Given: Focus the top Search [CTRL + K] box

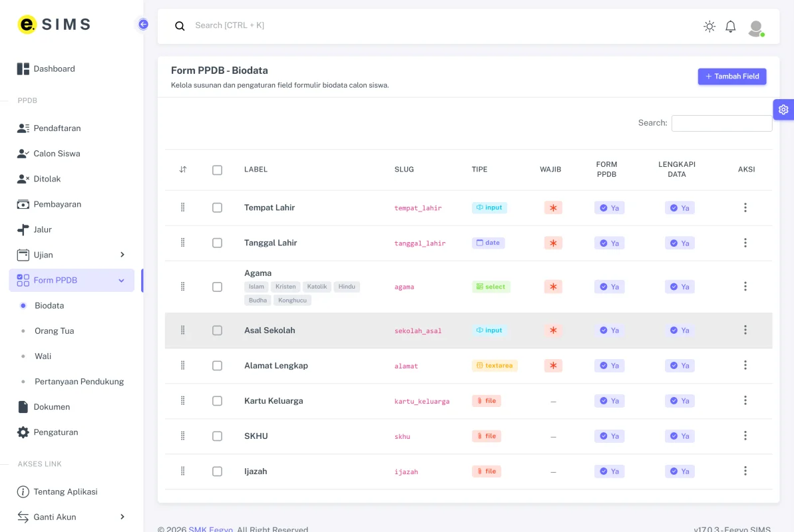Looking at the screenshot, I should [230, 25].
